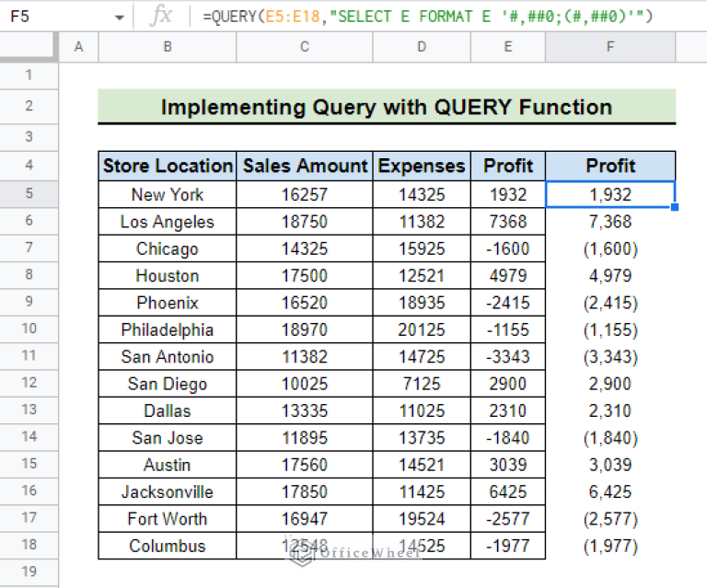Select column A header
Viewport: 707px width, 588px height.
coord(78,47)
